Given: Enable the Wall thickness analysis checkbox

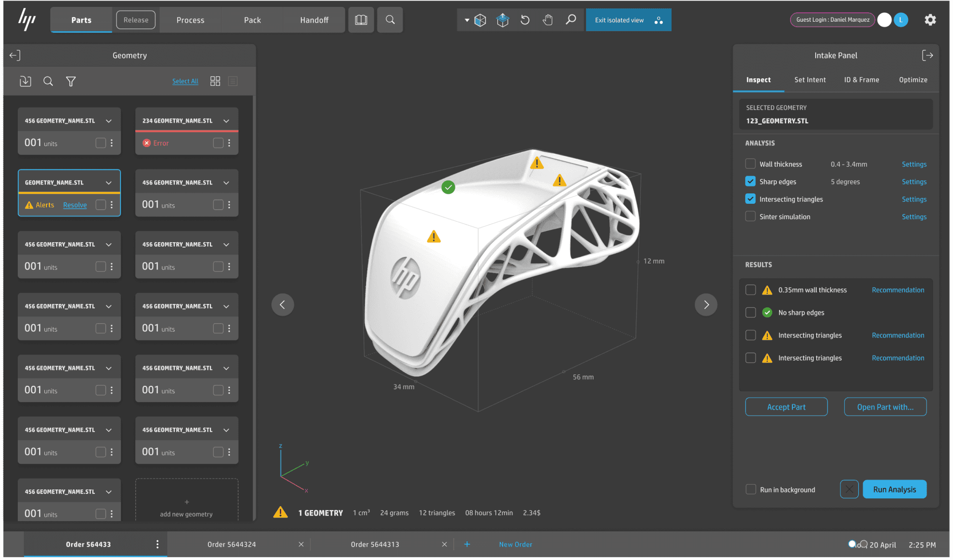Looking at the screenshot, I should point(750,163).
